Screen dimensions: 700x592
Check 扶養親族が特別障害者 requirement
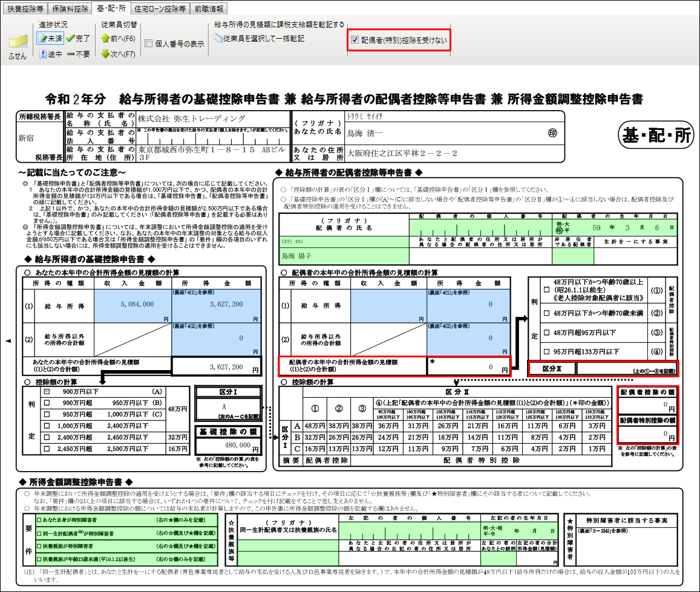click(x=39, y=546)
